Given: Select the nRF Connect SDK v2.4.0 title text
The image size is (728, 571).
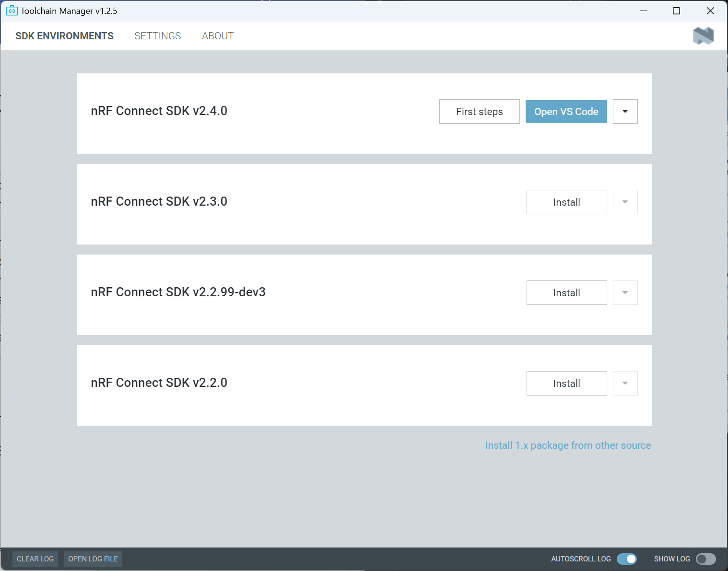Looking at the screenshot, I should (159, 111).
